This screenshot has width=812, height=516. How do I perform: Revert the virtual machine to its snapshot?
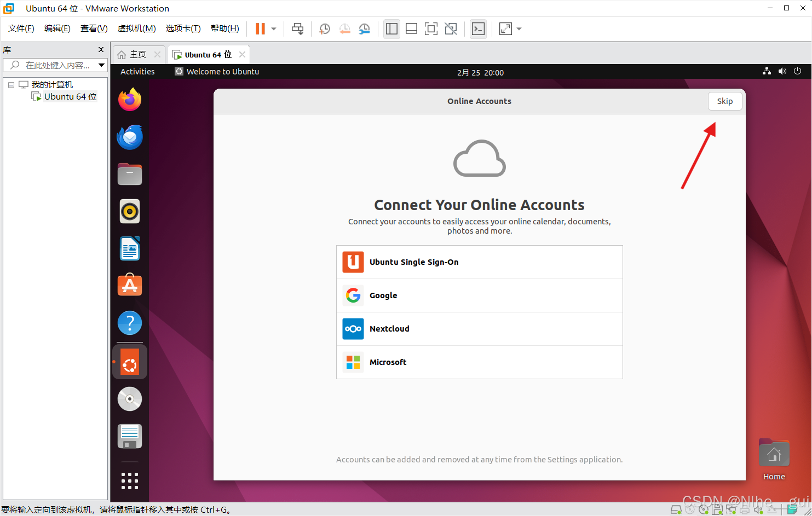[344, 29]
